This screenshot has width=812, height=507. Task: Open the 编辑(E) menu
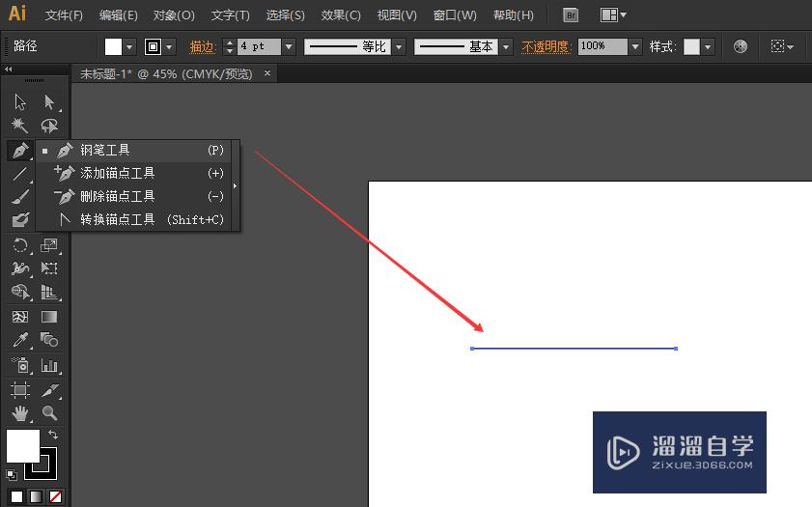pos(119,15)
